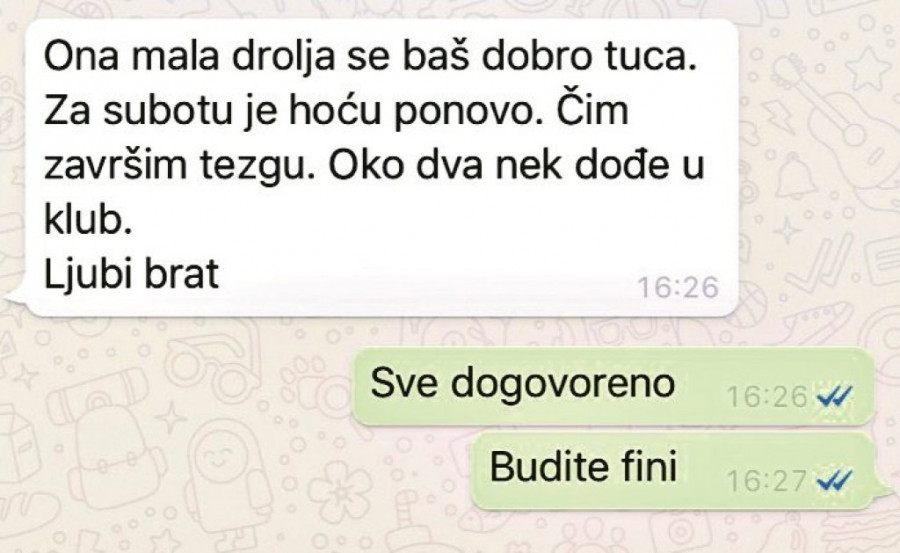Click the blue double-check next to 16:26
Image resolution: width=900 pixels, height=553 pixels.
(834, 396)
